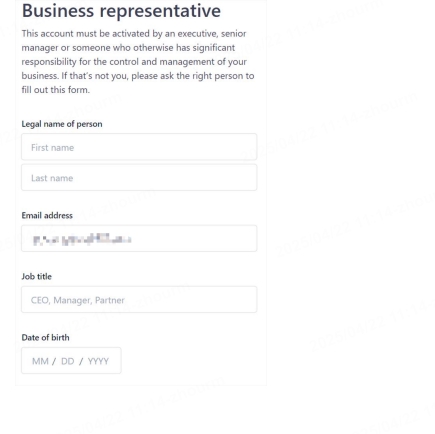Click the slash between MM and DD
This screenshot has height=434, width=435.
[54, 361]
